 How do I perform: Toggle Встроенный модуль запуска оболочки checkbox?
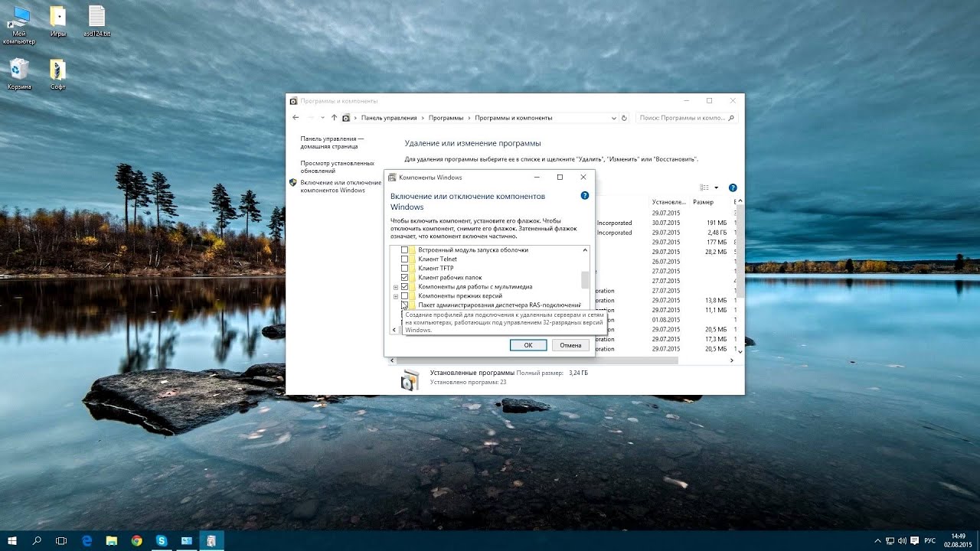(x=405, y=250)
